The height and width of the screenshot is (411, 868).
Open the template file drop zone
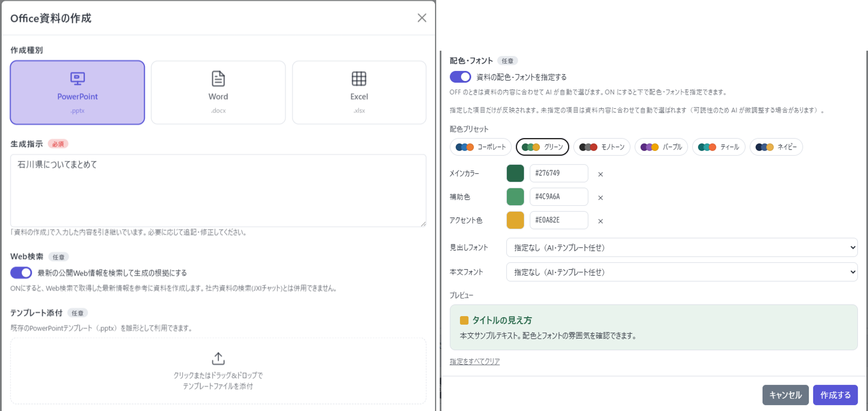click(x=218, y=371)
